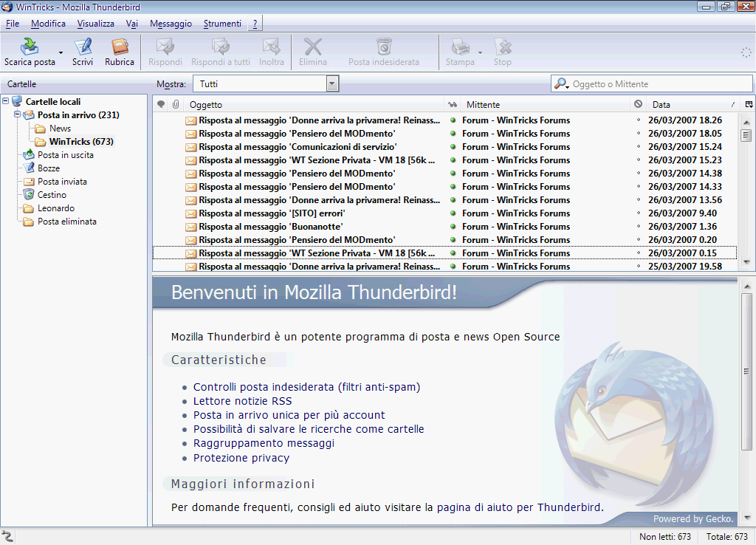Toggle read status of 'Comunicazioni di servizio' message
Image resolution: width=756 pixels, height=545 pixels.
coord(453,147)
